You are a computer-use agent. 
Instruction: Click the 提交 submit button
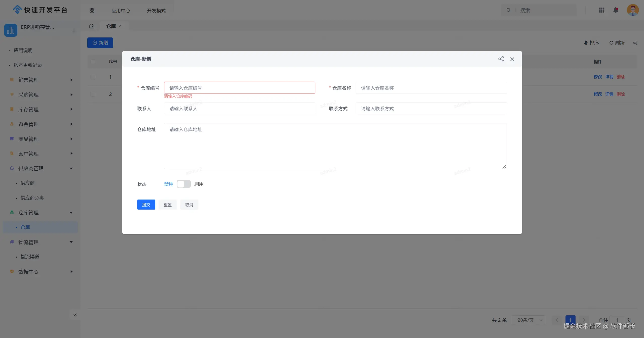(x=146, y=205)
